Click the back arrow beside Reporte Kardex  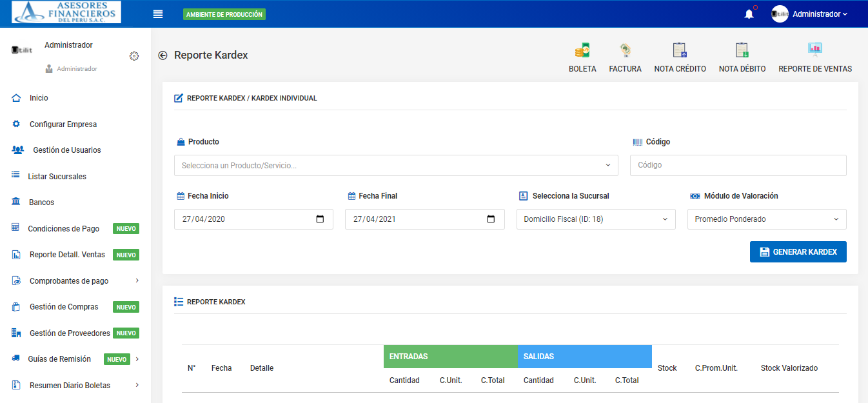[163, 55]
